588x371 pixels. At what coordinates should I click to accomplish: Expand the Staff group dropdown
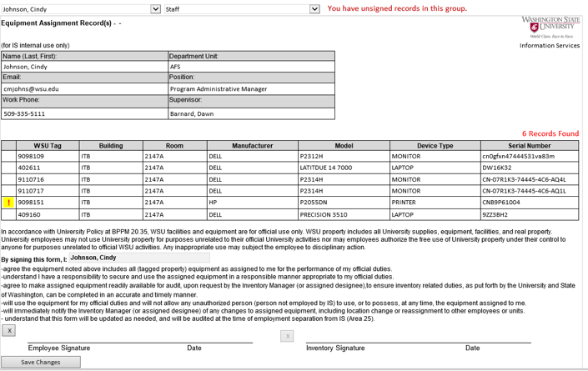[314, 9]
